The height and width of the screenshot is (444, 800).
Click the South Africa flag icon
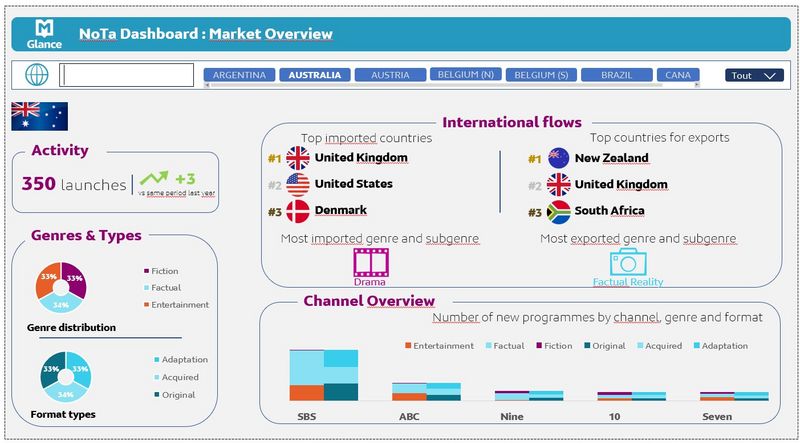click(558, 211)
